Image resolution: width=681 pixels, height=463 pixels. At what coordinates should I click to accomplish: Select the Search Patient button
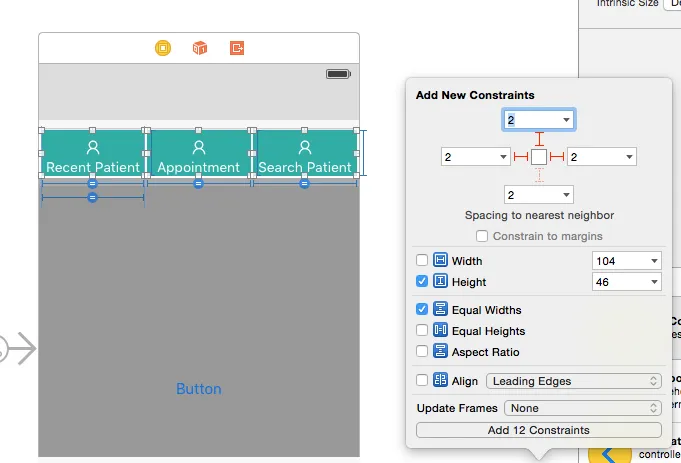(305, 157)
